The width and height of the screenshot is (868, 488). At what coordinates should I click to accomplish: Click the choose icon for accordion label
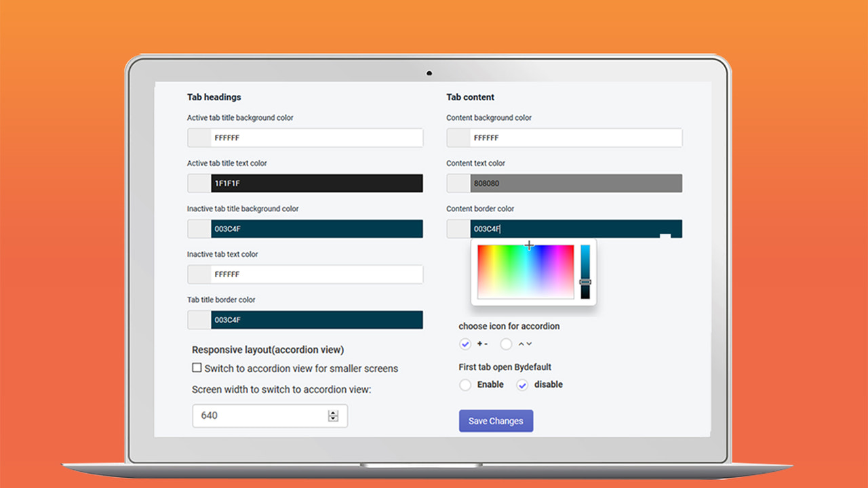pos(509,326)
